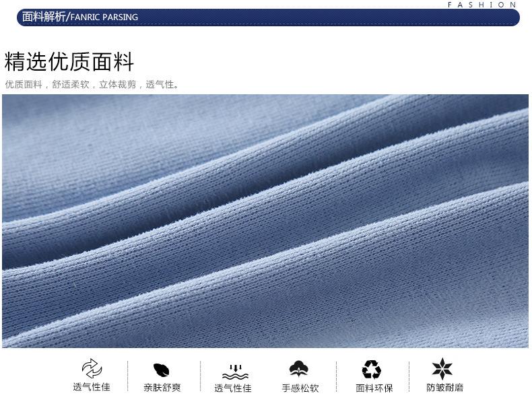
Task: Click the six-point star wrinkle-resistant icon
Action: point(442,369)
